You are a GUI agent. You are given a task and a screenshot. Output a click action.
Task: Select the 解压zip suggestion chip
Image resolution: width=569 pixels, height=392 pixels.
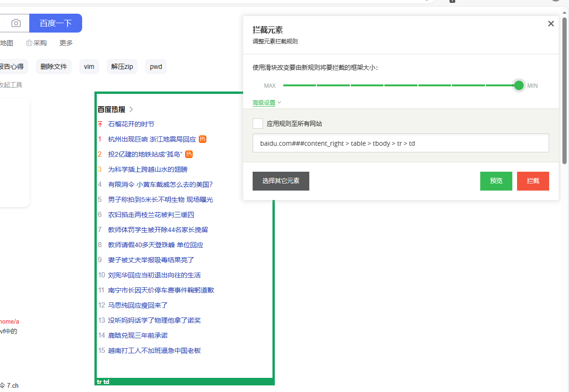pyautogui.click(x=122, y=67)
